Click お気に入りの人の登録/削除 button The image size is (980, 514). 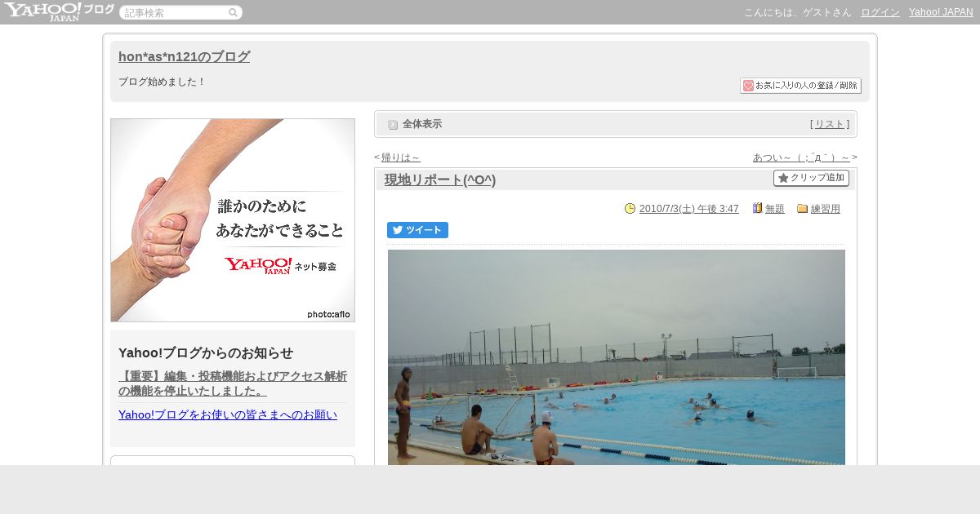[800, 86]
